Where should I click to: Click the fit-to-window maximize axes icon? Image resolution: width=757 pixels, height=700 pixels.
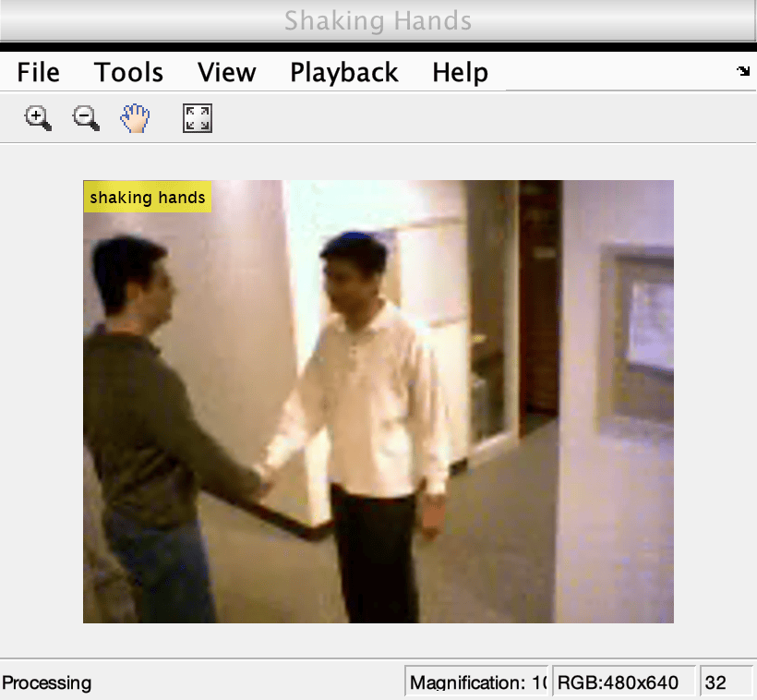tap(198, 118)
